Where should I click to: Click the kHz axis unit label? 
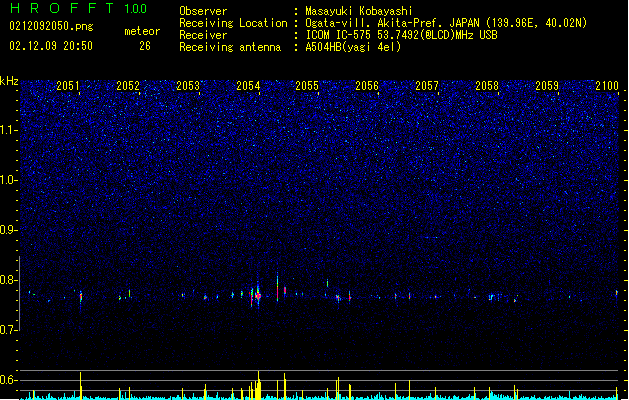pyautogui.click(x=9, y=81)
